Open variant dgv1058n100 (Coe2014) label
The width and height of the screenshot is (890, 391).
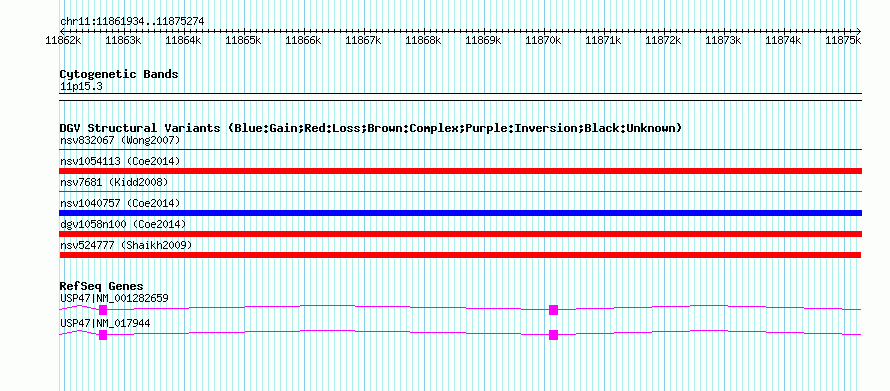coord(123,224)
